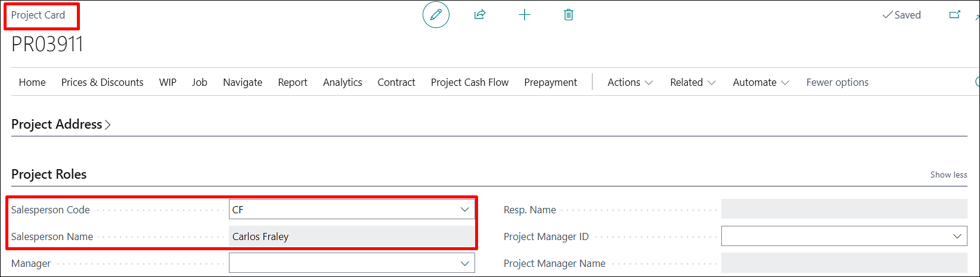Expand the Actions dropdown

tap(630, 82)
